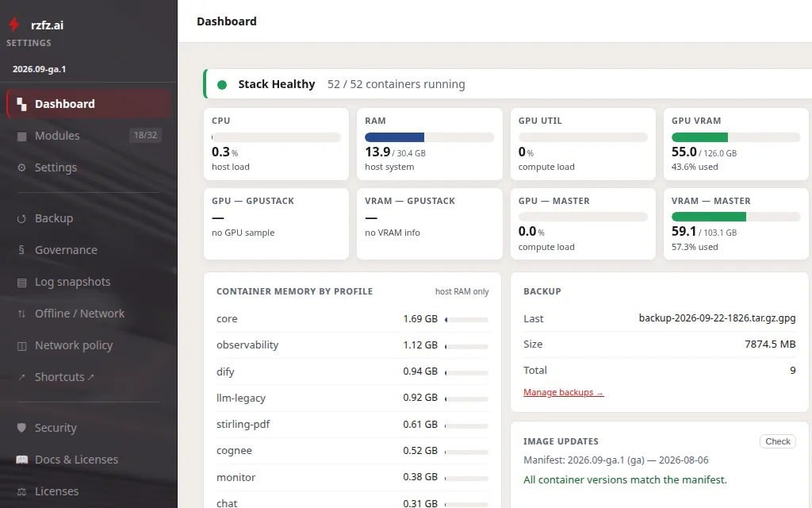Click the 57.3% used VRAM text
The height and width of the screenshot is (508, 812).
click(695, 248)
